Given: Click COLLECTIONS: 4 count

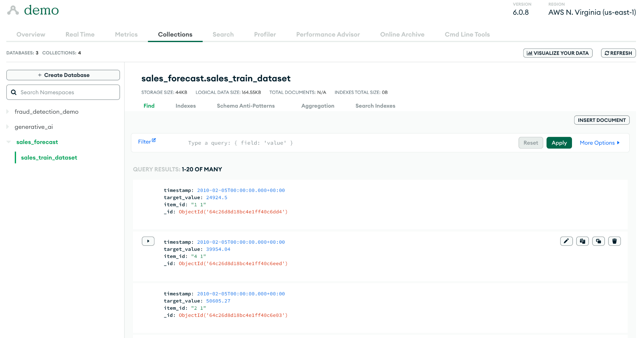Looking at the screenshot, I should coord(62,53).
